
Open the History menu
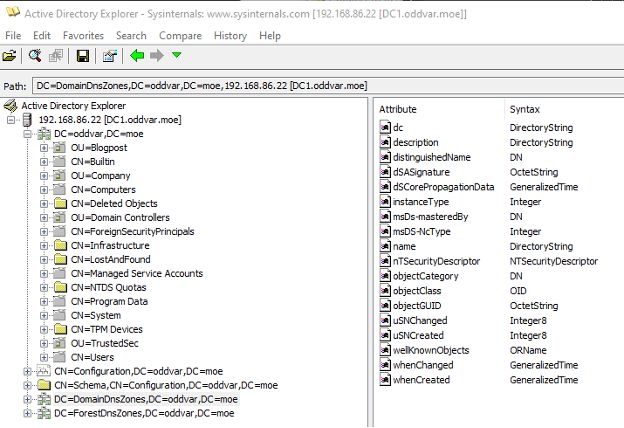(230, 35)
